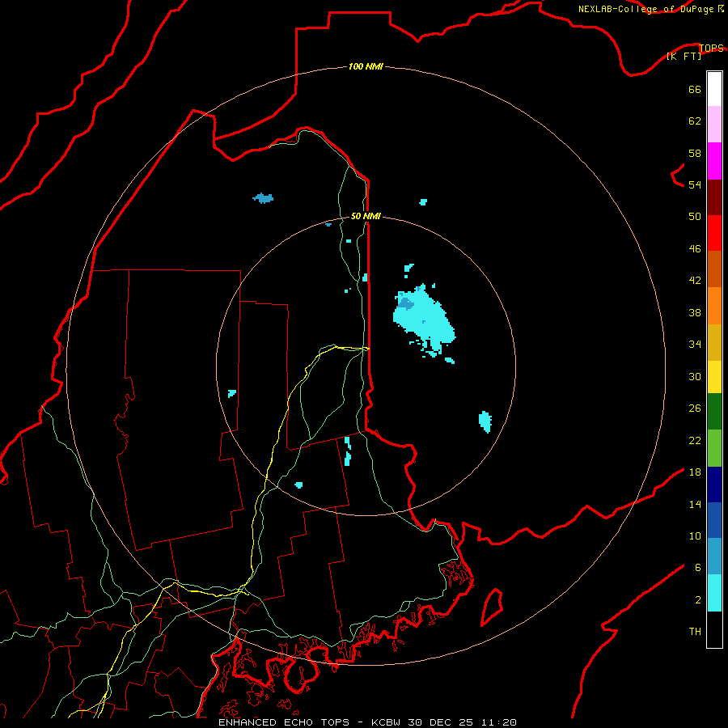Pick the navy blue legend color band
This screenshot has height=728, width=728.
point(714,485)
